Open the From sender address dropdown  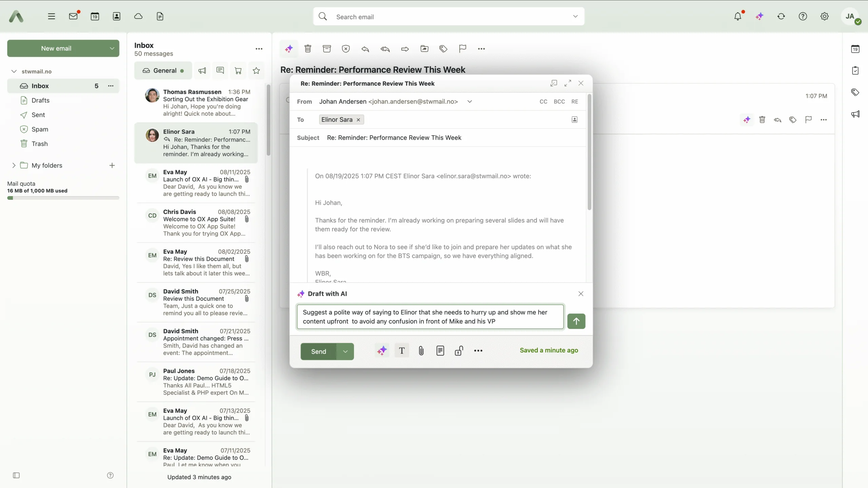(x=470, y=101)
